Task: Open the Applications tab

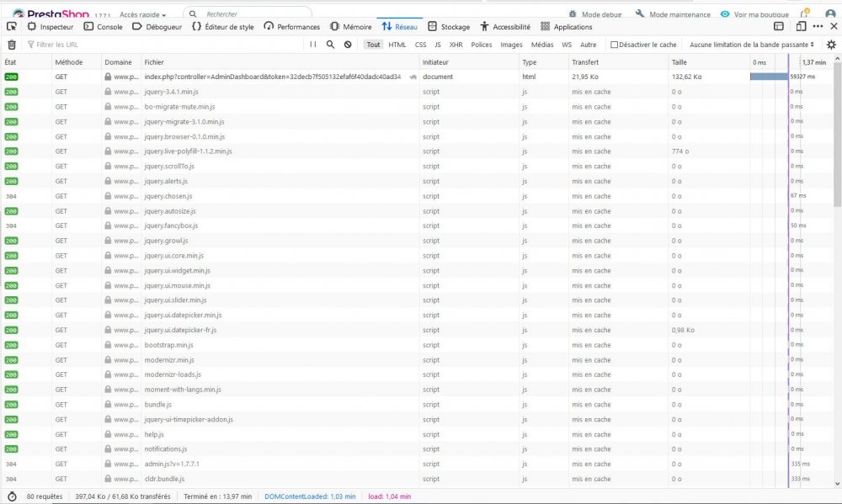Action: [x=566, y=26]
